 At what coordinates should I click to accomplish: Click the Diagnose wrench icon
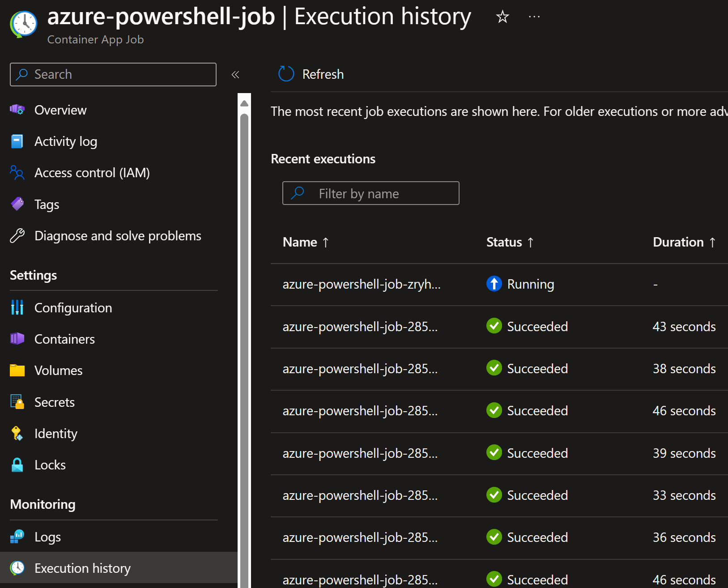pos(17,235)
